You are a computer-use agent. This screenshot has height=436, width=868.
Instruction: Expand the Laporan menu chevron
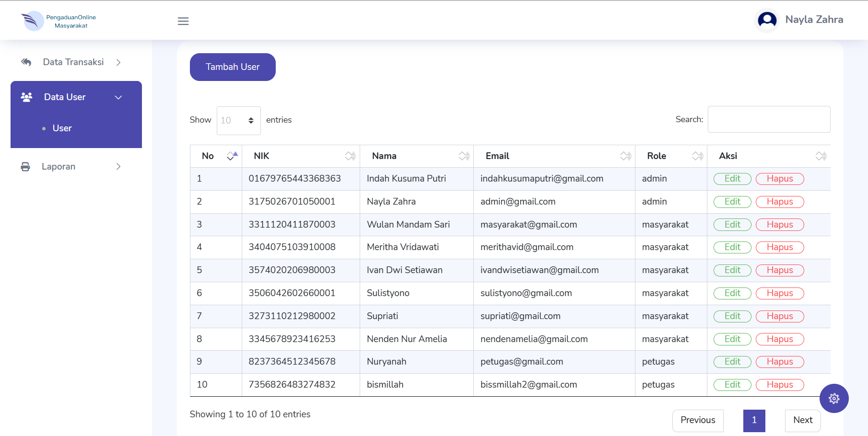(118, 167)
